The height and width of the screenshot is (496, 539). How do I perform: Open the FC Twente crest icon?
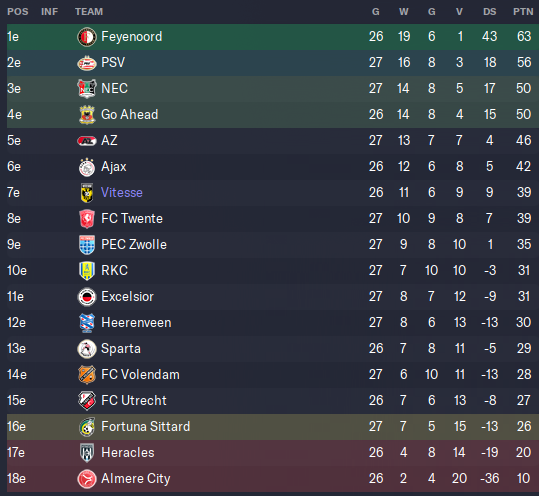(x=87, y=219)
